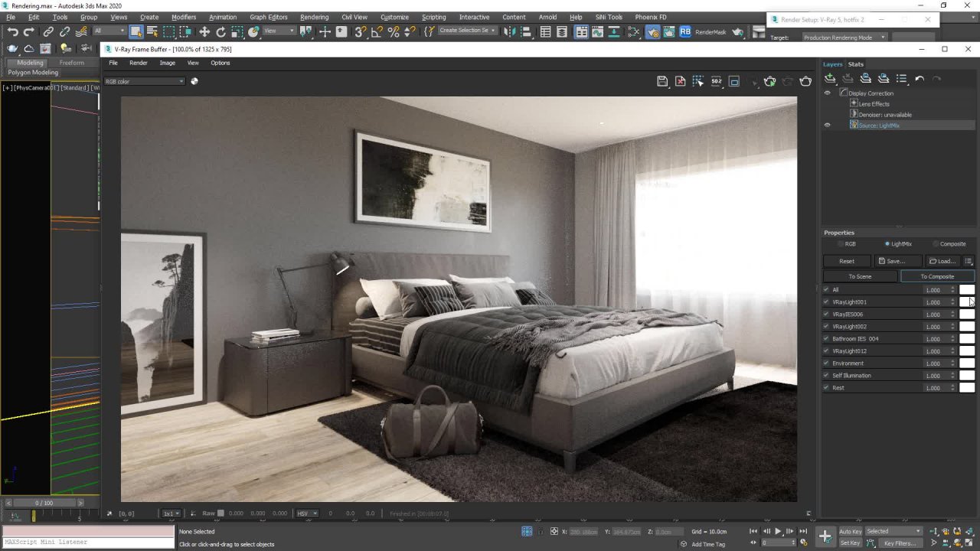This screenshot has width=980, height=551.
Task: Open the RGB color channel dropdown
Action: pyautogui.click(x=145, y=81)
